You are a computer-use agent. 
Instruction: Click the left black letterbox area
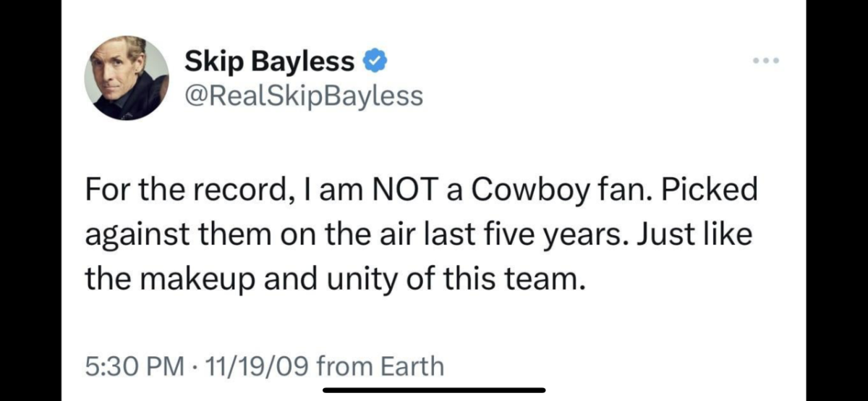pyautogui.click(x=30, y=200)
